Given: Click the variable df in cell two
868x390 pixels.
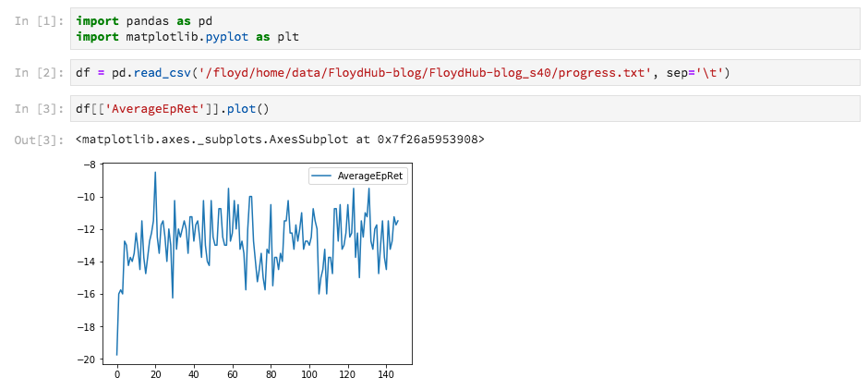Looking at the screenshot, I should coord(83,73).
